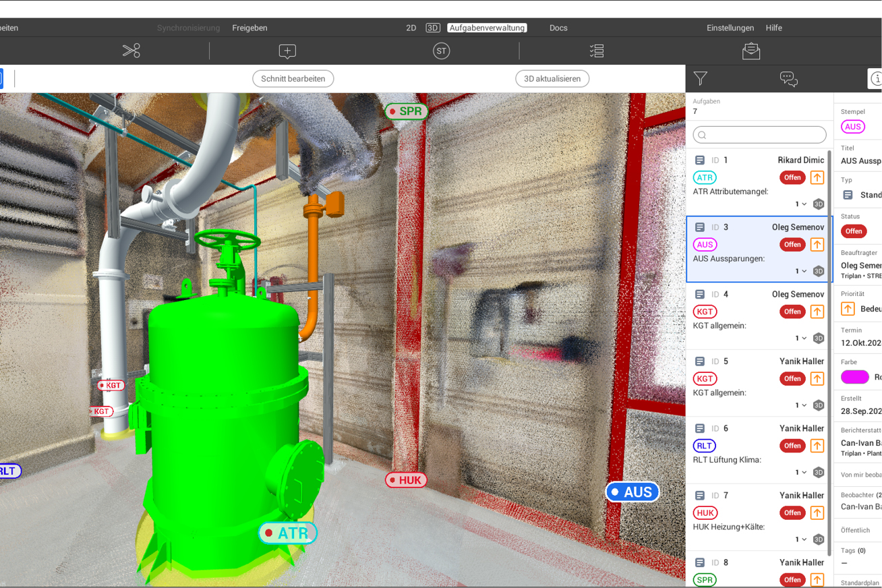
Task: Select the ATR marker near the green tank
Action: tap(287, 533)
